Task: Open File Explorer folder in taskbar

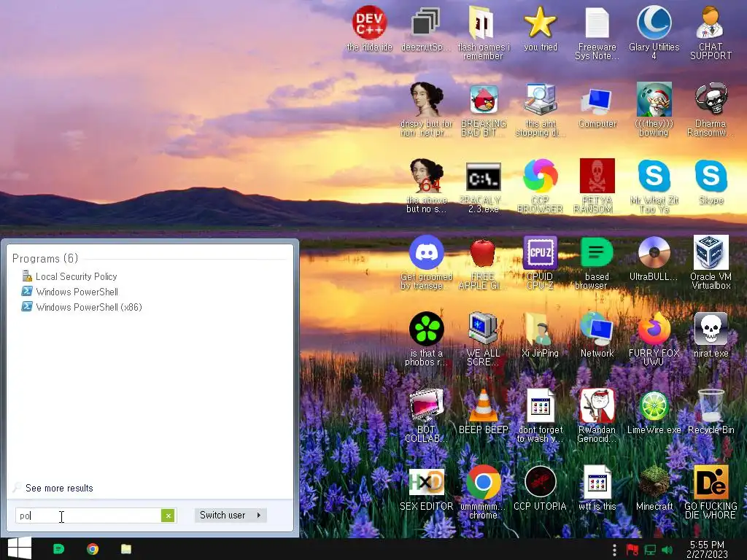Action: point(126,549)
